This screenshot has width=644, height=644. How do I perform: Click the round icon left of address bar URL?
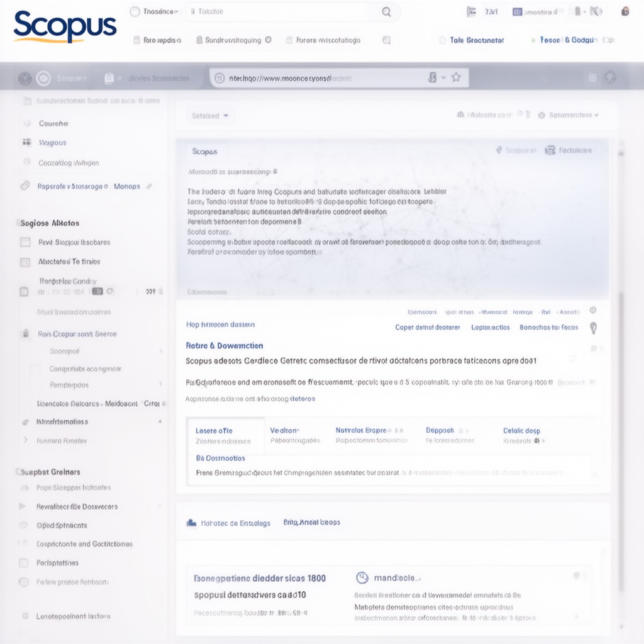tap(219, 77)
